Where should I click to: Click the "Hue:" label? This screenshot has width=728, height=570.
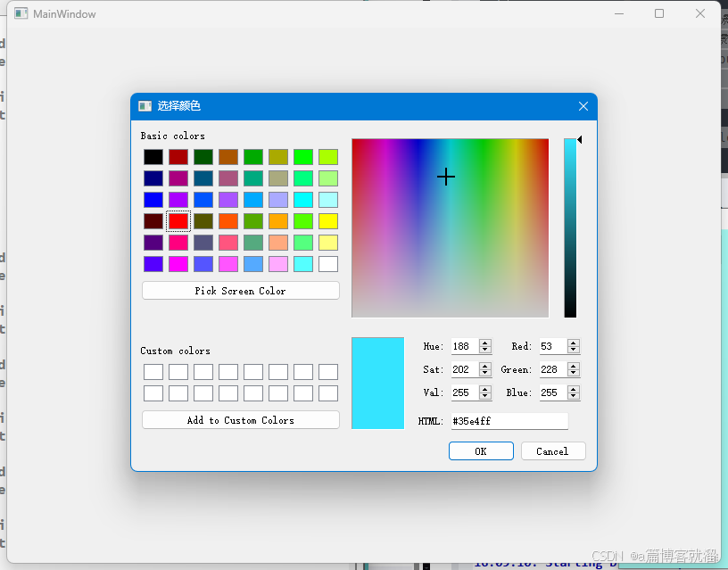(x=434, y=347)
